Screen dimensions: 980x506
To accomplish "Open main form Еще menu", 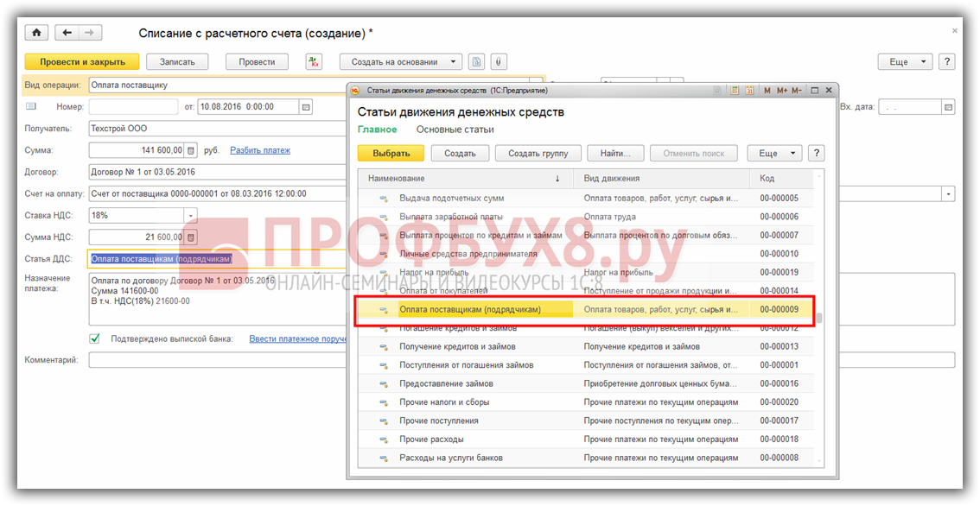I will pyautogui.click(x=906, y=62).
